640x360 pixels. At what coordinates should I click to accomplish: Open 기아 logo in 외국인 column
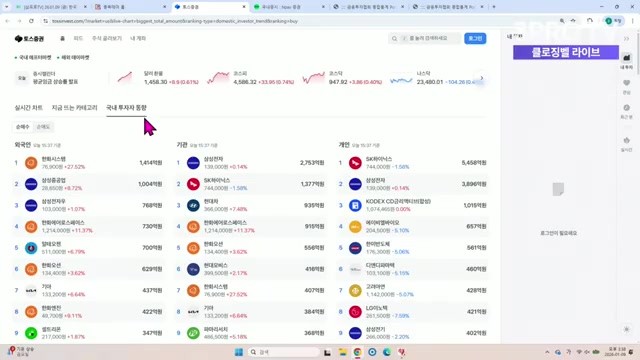[31, 291]
